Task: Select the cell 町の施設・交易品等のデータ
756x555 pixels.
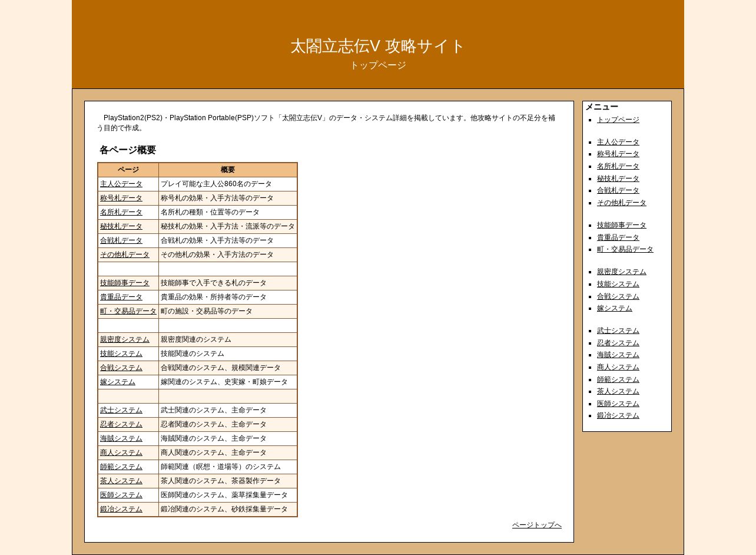Action: click(x=228, y=311)
